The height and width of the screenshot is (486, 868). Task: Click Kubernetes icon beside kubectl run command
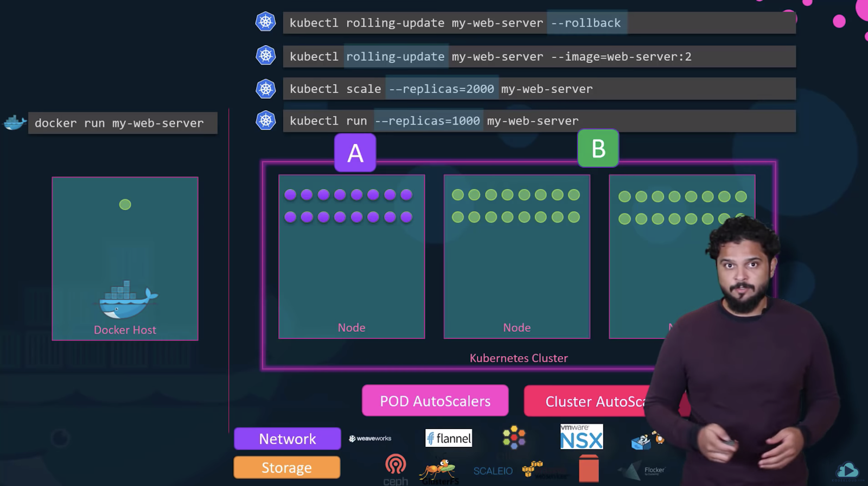tap(265, 121)
